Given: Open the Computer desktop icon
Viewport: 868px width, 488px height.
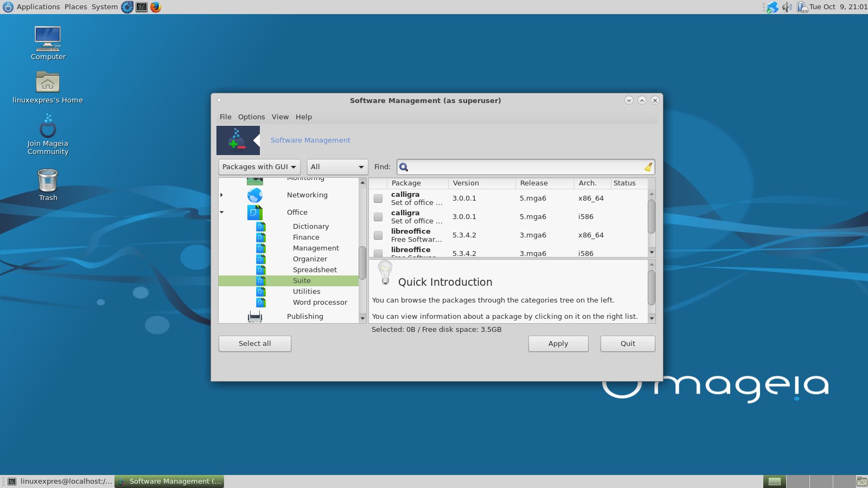Looking at the screenshot, I should click(48, 43).
